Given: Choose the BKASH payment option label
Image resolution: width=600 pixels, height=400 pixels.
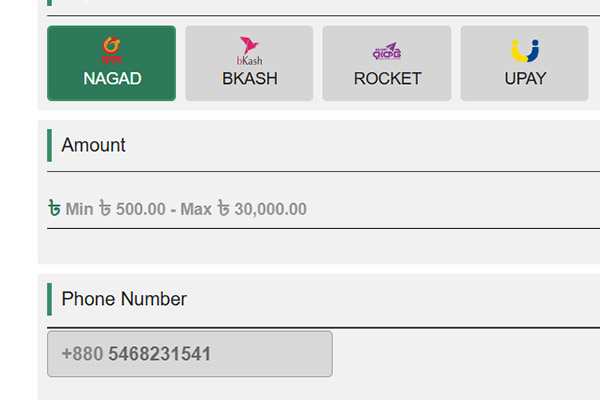Looking at the screenshot, I should point(249,78).
